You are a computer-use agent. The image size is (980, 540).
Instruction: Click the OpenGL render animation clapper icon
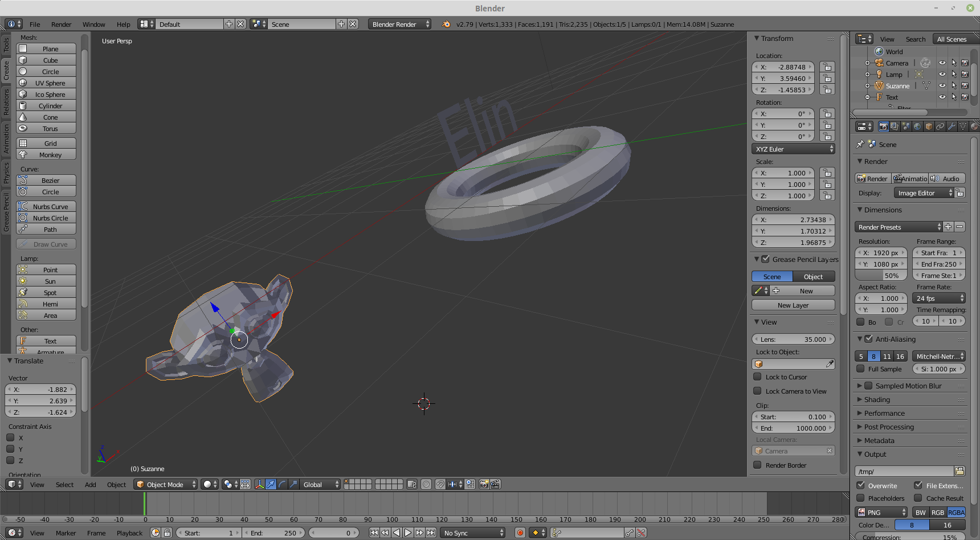[496, 484]
